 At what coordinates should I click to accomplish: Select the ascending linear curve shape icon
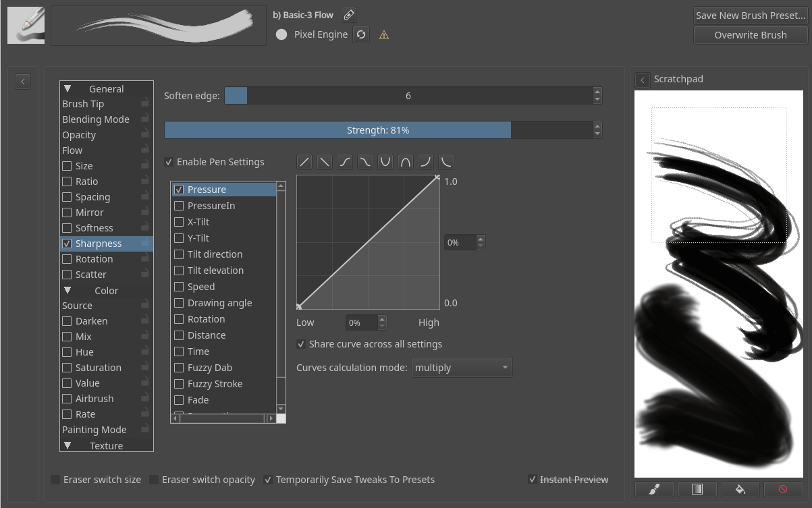(304, 161)
